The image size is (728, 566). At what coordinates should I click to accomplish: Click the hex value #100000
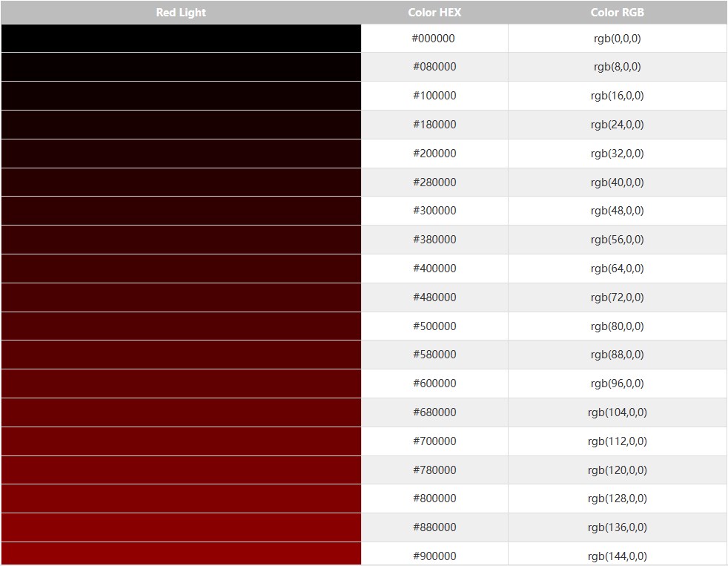pyautogui.click(x=434, y=95)
